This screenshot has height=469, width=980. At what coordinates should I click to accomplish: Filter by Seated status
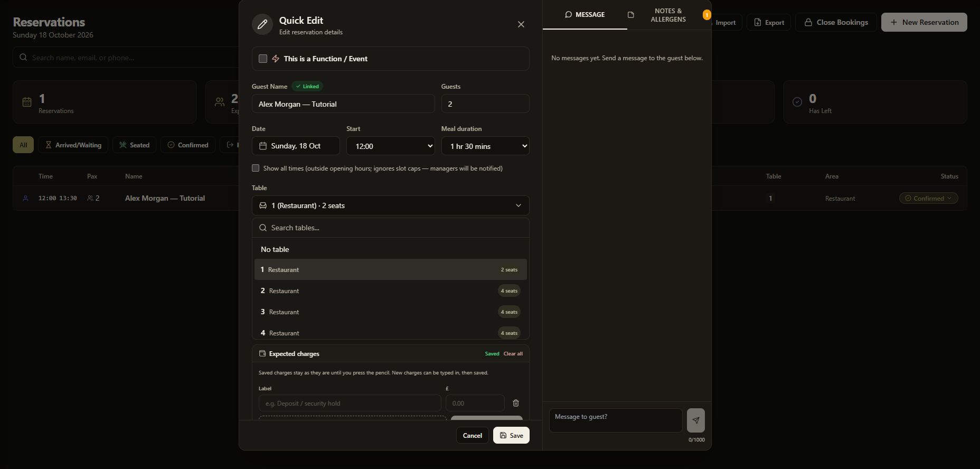tap(134, 145)
